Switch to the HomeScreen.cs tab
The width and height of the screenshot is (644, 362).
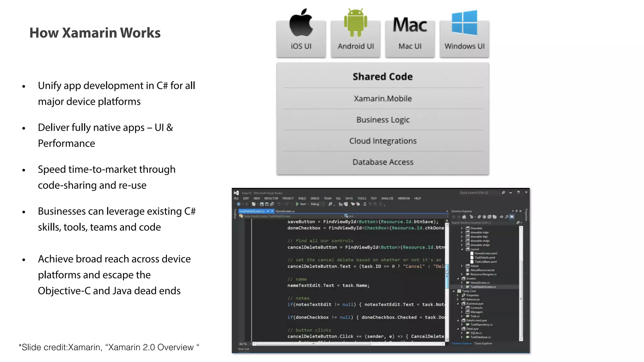click(x=285, y=211)
